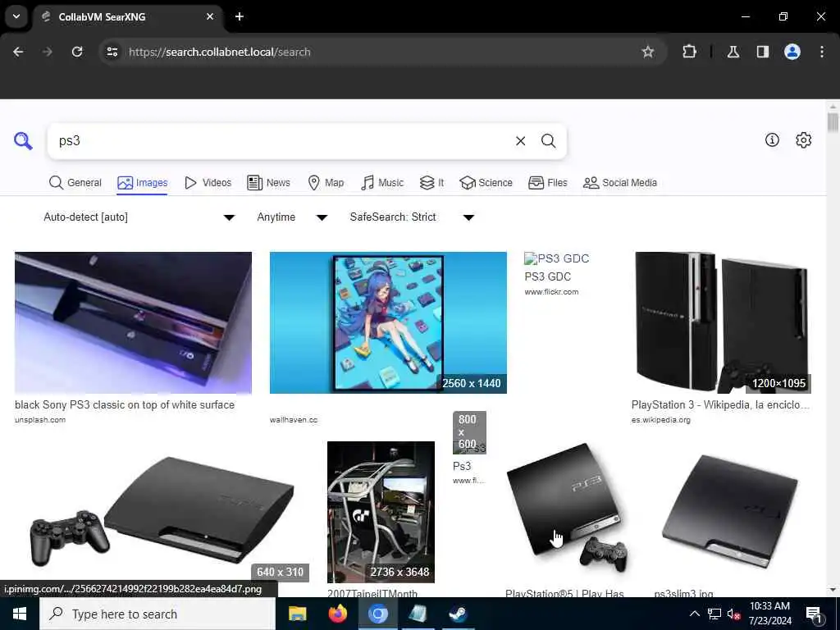Switch to News category
The height and width of the screenshot is (630, 840).
click(x=268, y=183)
